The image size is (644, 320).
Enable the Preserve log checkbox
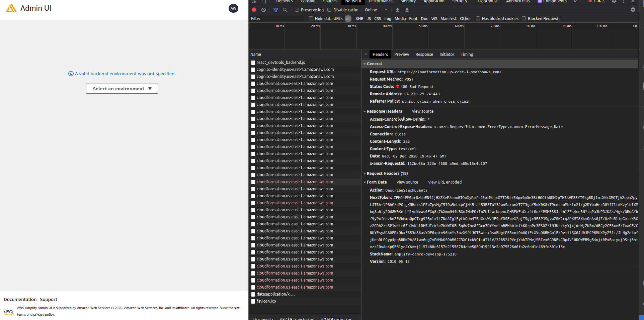[x=296, y=10]
